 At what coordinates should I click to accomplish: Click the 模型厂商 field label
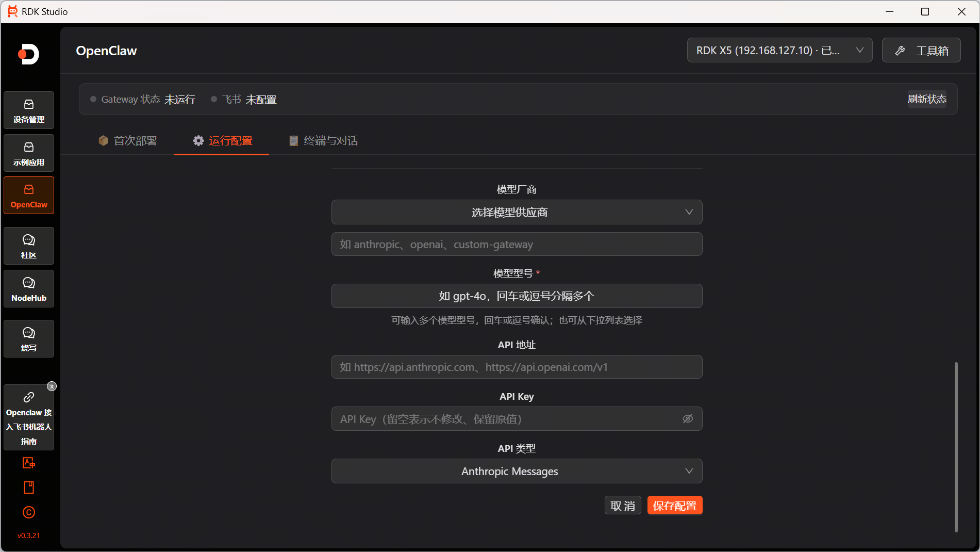pyautogui.click(x=517, y=189)
